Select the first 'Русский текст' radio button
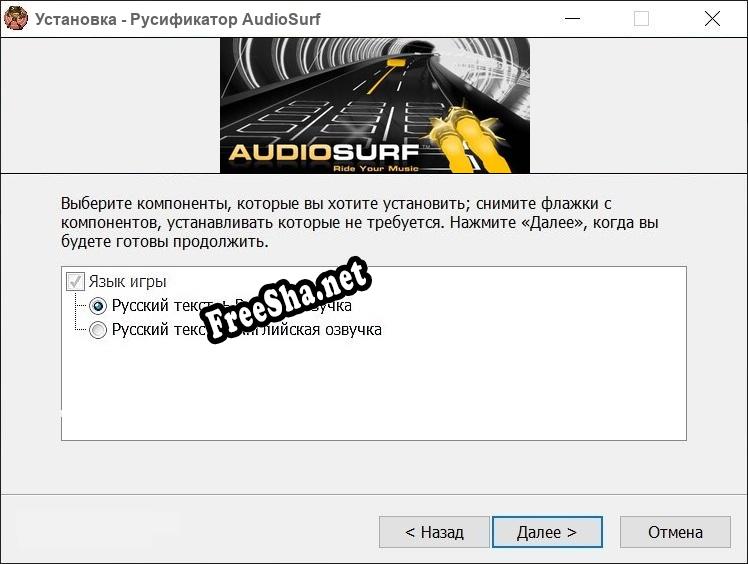The image size is (748, 564). pyautogui.click(x=98, y=306)
